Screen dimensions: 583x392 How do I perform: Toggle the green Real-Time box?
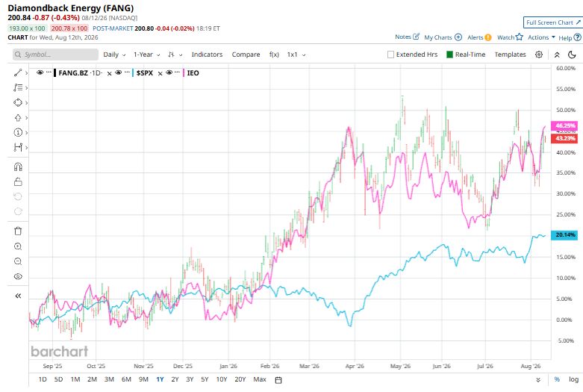pyautogui.click(x=449, y=55)
